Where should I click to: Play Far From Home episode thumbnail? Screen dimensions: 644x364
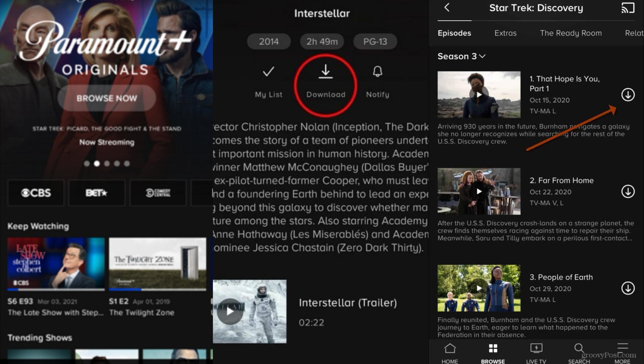point(479,191)
